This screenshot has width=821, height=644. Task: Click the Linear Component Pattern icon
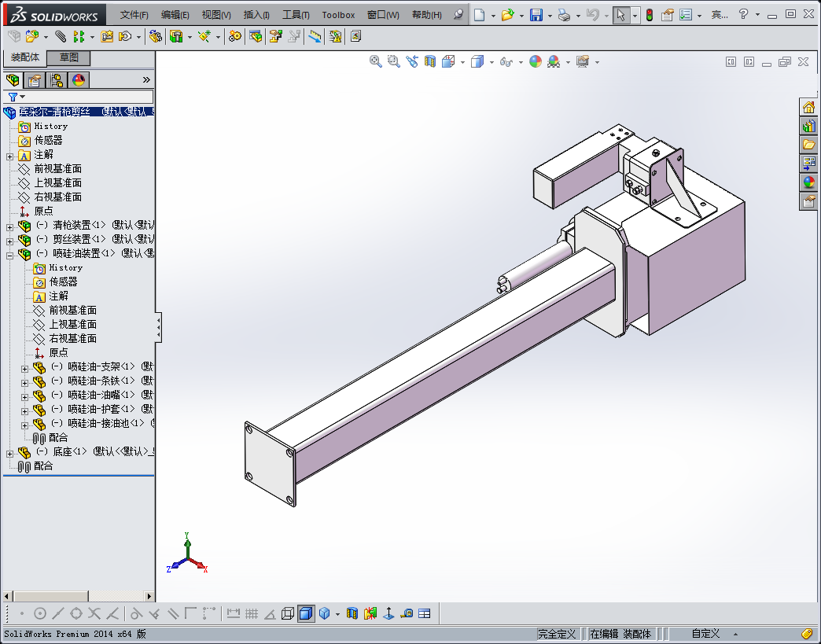[79, 36]
